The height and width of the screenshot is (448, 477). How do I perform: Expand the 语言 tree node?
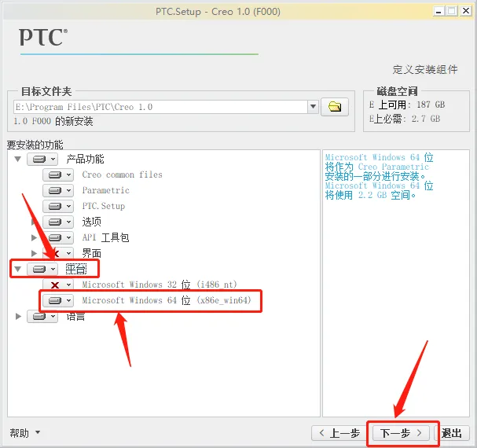[18, 317]
